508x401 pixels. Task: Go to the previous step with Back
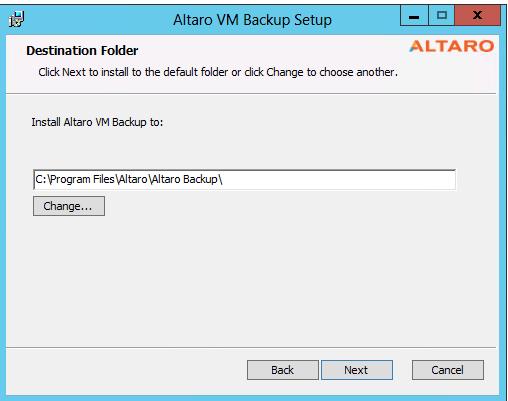click(283, 370)
